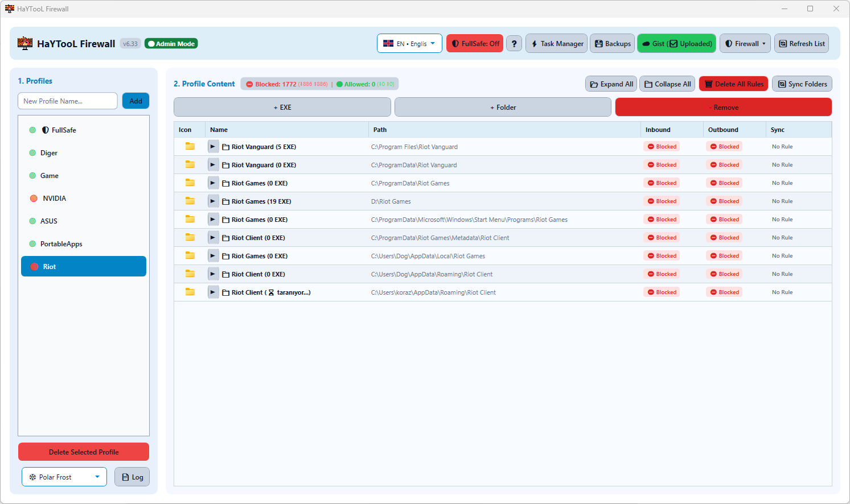The width and height of the screenshot is (850, 504).
Task: Select the Riot profile
Action: (x=84, y=266)
